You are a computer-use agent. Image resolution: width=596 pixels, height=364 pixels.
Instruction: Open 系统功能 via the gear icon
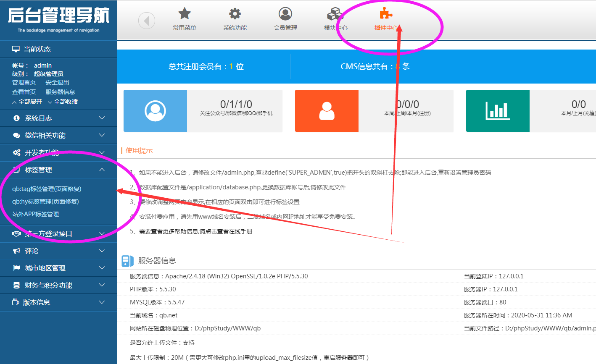pyautogui.click(x=235, y=14)
